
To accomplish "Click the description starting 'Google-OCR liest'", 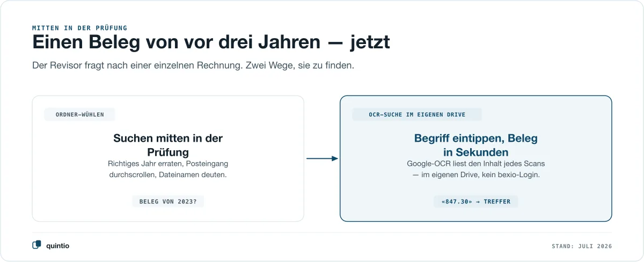I will [x=476, y=169].
